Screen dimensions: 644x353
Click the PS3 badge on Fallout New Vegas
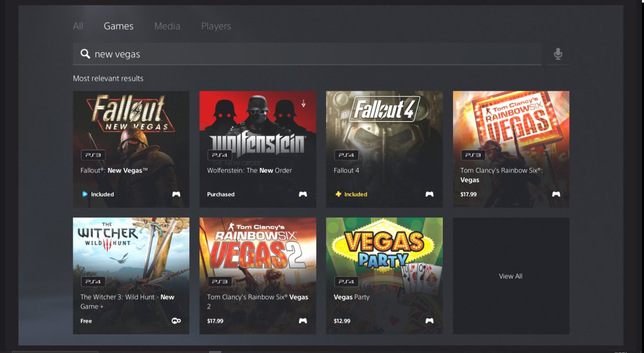(93, 155)
